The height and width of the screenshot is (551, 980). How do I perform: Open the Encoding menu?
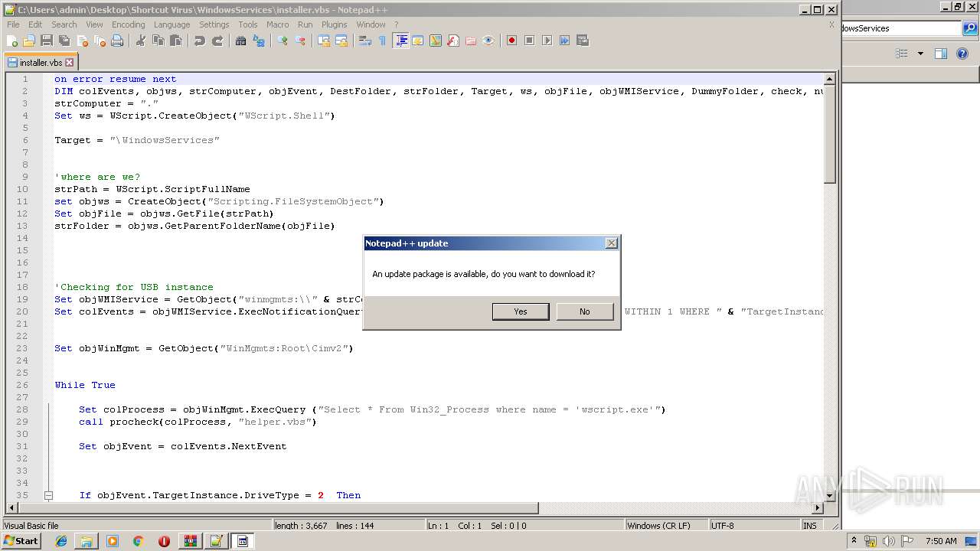pos(128,24)
